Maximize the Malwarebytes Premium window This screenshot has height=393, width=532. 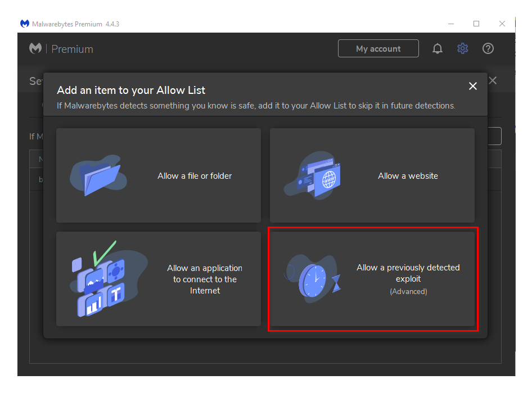pyautogui.click(x=476, y=24)
